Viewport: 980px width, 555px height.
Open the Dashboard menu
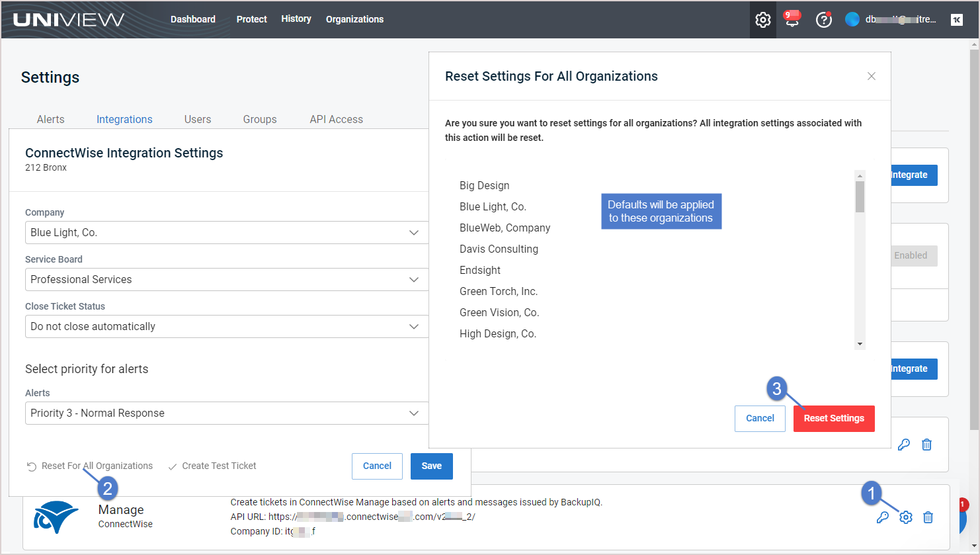click(x=193, y=19)
